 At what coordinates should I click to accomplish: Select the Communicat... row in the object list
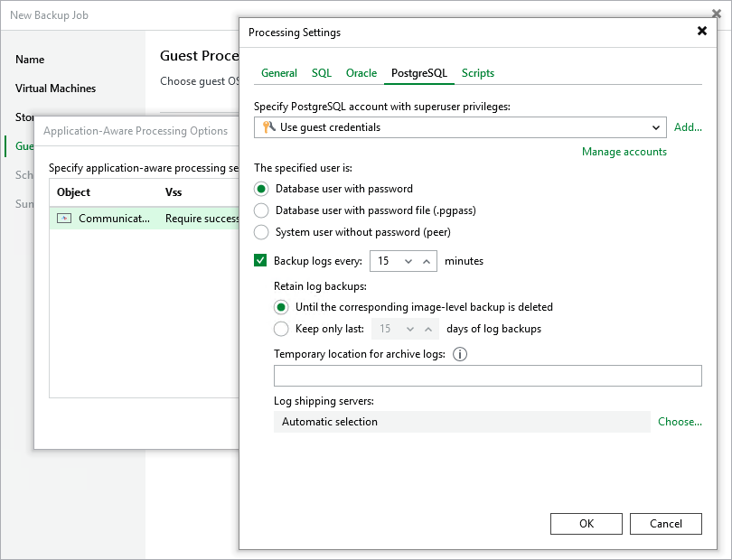(x=145, y=219)
